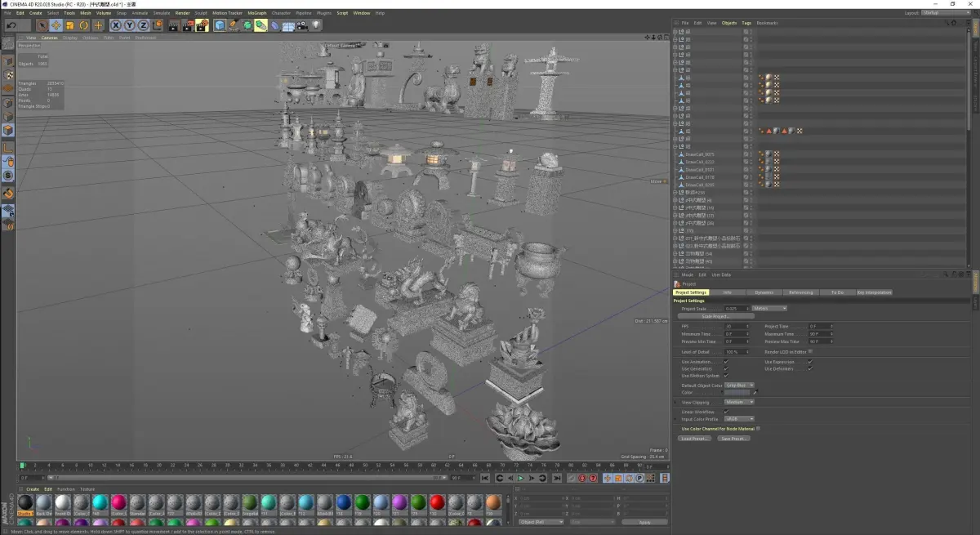Toggle the X axis lock
Image resolution: width=980 pixels, height=535 pixels.
(x=116, y=25)
